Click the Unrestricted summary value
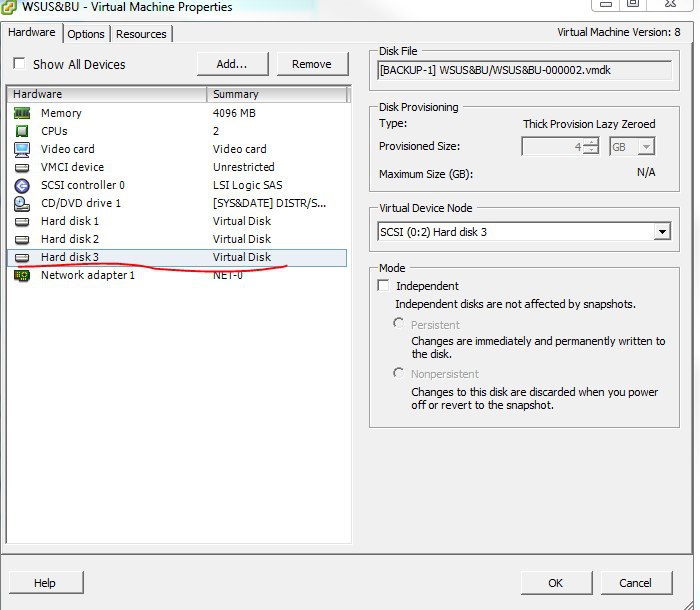This screenshot has height=610, width=700. click(243, 167)
